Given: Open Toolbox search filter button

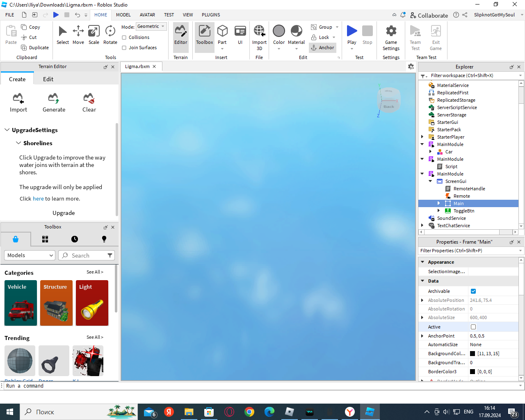Looking at the screenshot, I should tap(110, 255).
